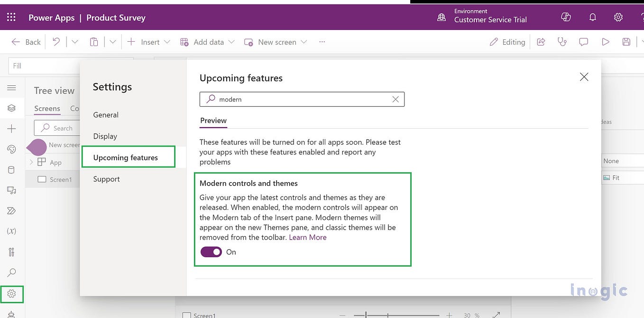The height and width of the screenshot is (318, 644).
Task: Click Customer Service Trial environment name
Action: [x=490, y=19]
